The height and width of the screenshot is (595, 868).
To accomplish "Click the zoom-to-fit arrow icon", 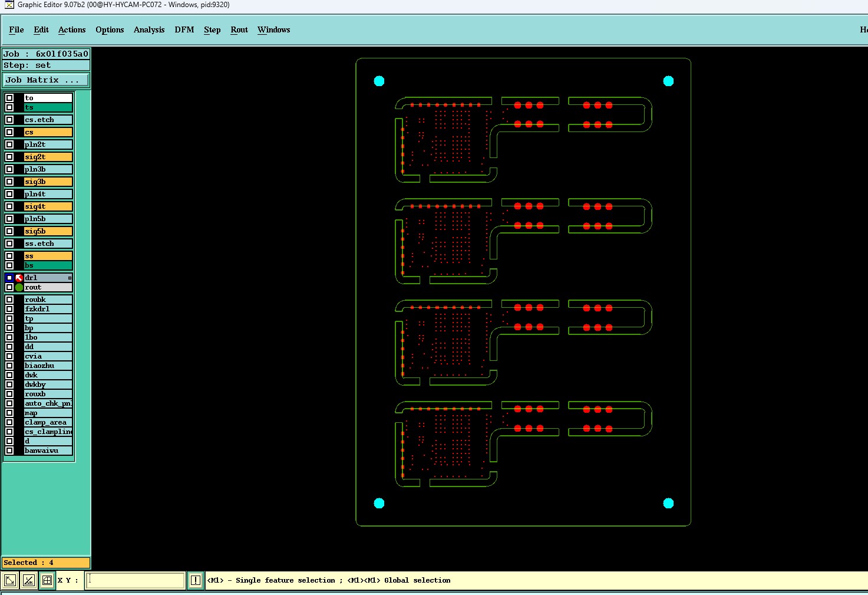I will coord(10,580).
